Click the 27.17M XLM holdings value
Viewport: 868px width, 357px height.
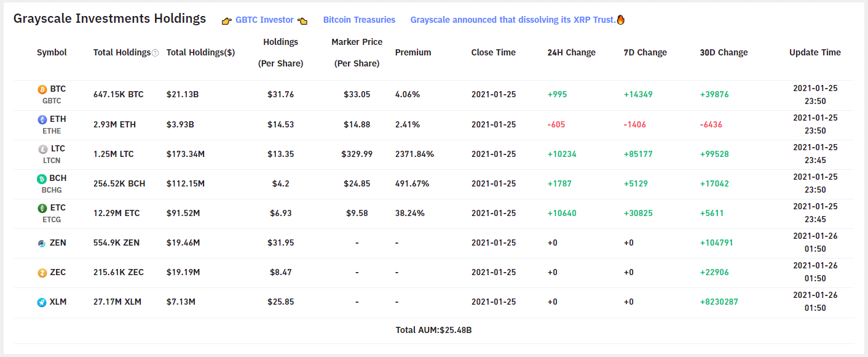click(x=118, y=302)
